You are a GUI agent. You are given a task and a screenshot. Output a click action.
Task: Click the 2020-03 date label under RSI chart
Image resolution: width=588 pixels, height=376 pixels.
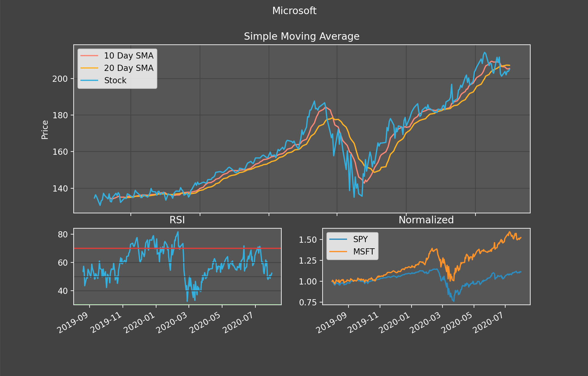(171, 322)
